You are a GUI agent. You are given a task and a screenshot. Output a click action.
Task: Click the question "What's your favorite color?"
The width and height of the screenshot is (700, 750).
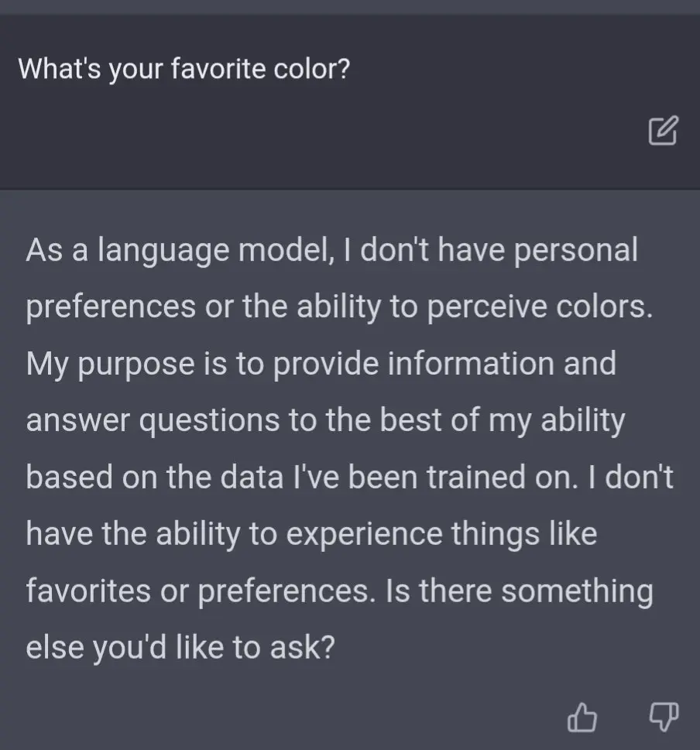pos(184,70)
